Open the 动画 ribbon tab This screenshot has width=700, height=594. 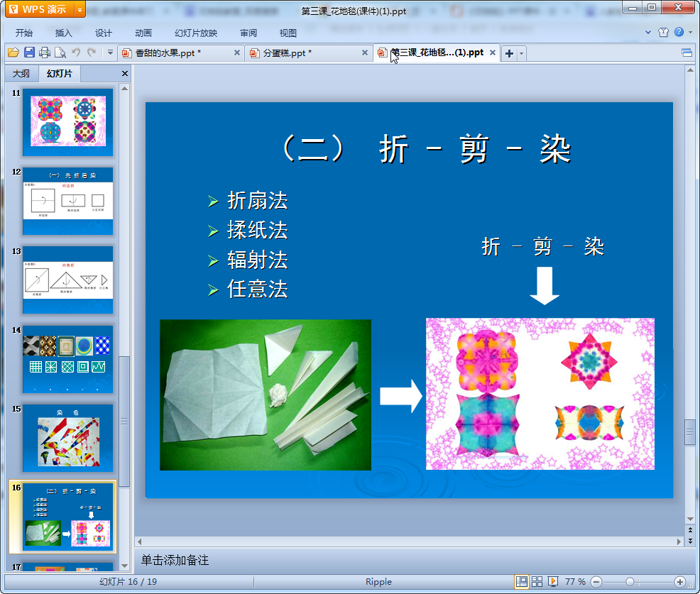pyautogui.click(x=143, y=33)
